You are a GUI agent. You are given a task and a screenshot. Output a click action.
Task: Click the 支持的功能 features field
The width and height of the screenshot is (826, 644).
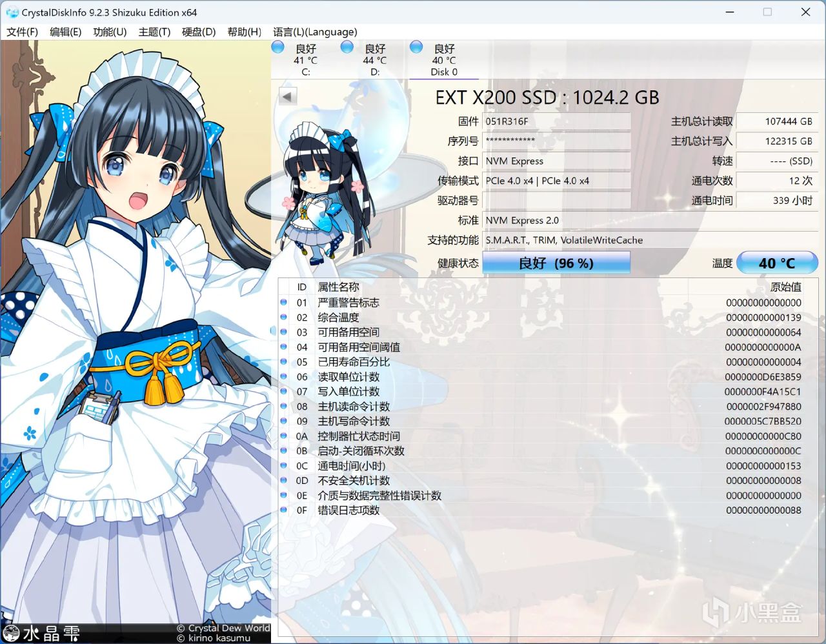(650, 240)
